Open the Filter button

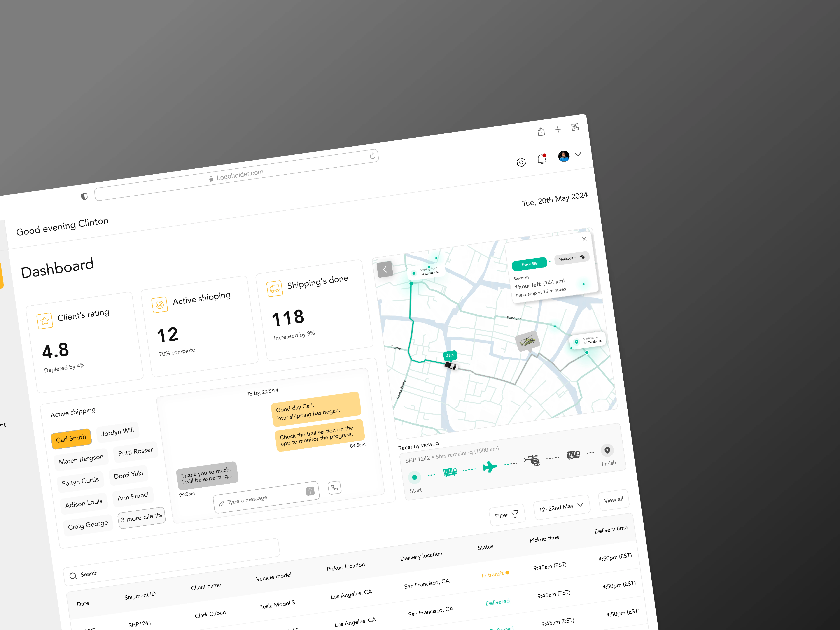507,515
